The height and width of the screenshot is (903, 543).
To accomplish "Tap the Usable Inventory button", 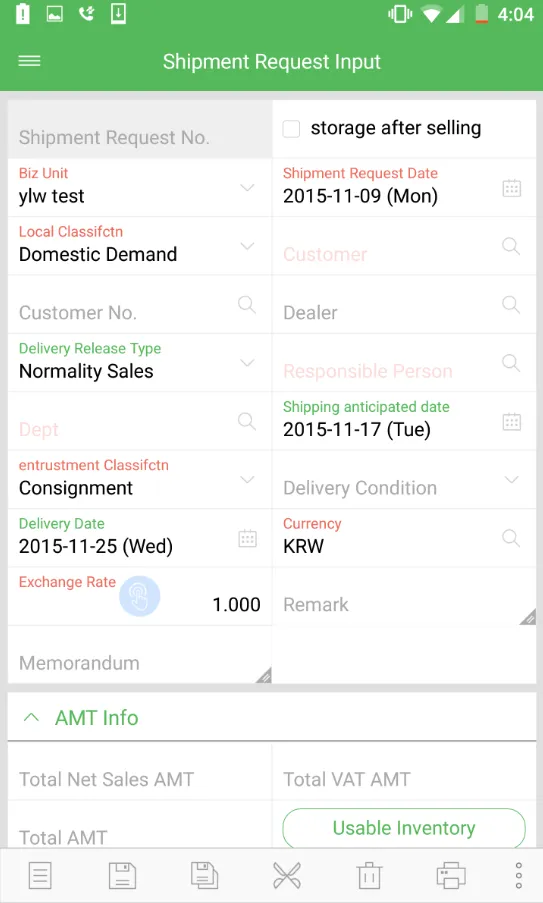I will point(404,828).
